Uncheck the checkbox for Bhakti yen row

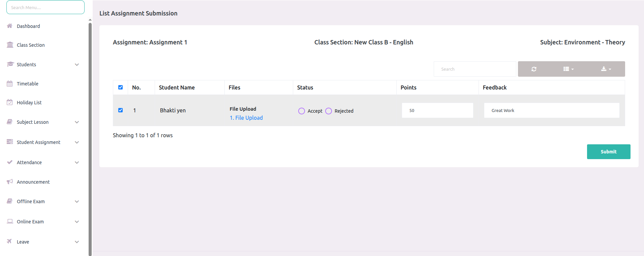[120, 110]
